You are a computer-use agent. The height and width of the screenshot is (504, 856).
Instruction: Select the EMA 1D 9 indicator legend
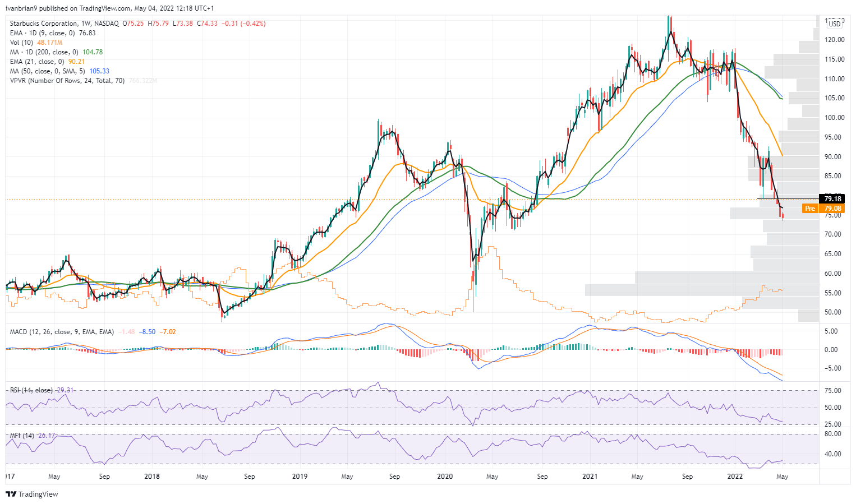(42, 33)
